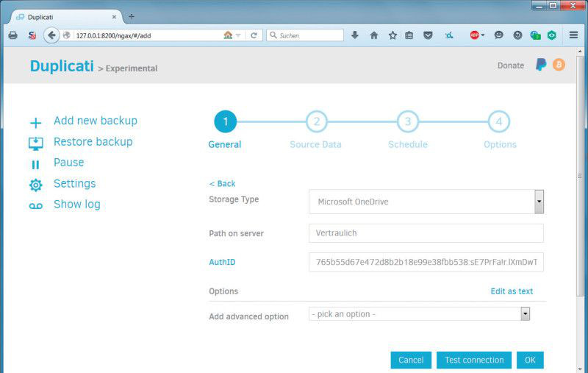
Task: Click the green hexagon extension icon
Action: (x=552, y=35)
